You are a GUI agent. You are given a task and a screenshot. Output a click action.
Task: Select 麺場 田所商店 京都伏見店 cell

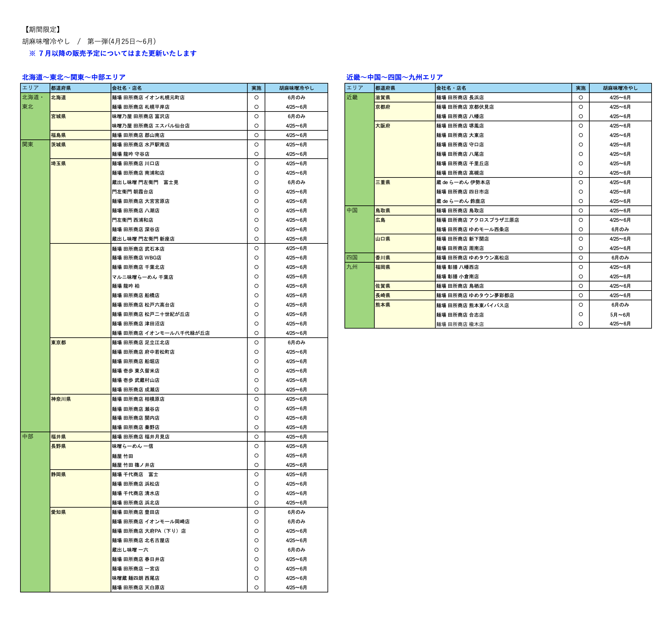click(x=503, y=107)
